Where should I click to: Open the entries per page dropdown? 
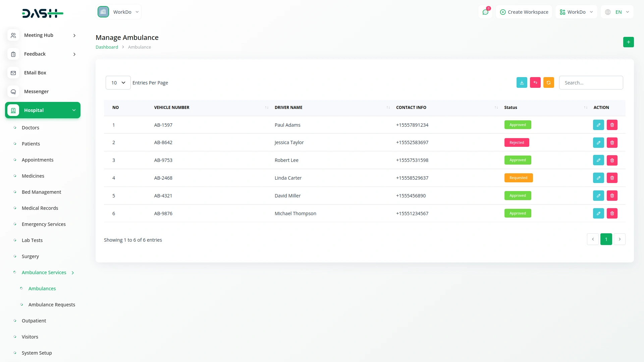click(118, 82)
